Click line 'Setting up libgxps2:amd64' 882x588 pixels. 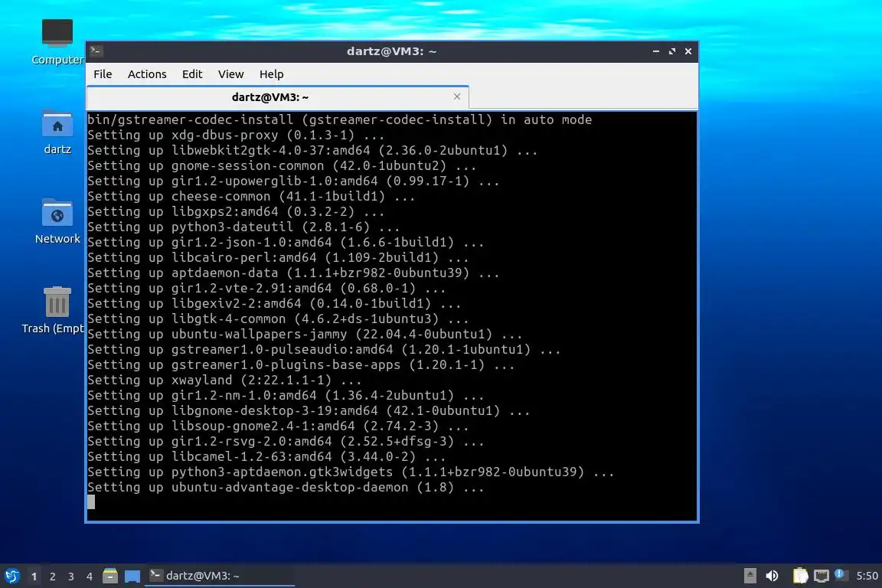point(236,212)
